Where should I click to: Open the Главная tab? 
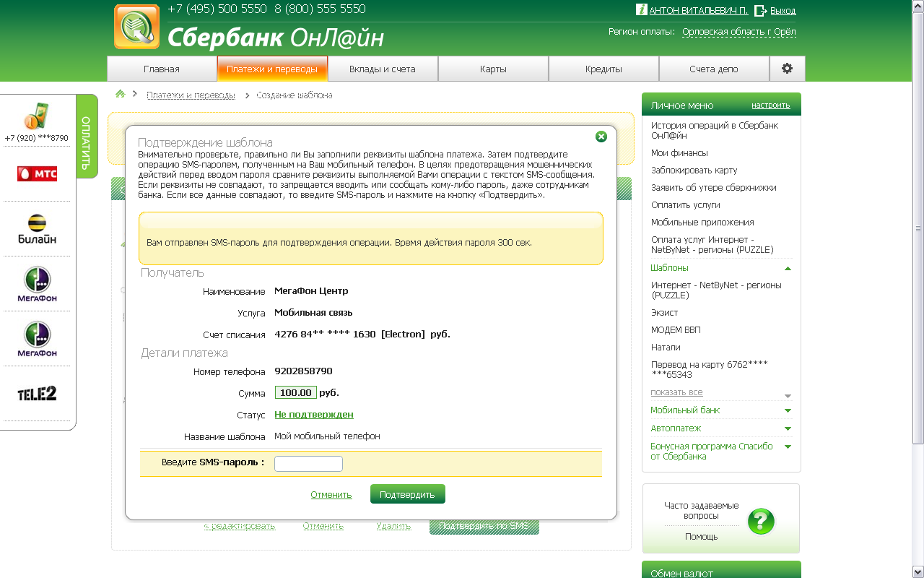[162, 69]
